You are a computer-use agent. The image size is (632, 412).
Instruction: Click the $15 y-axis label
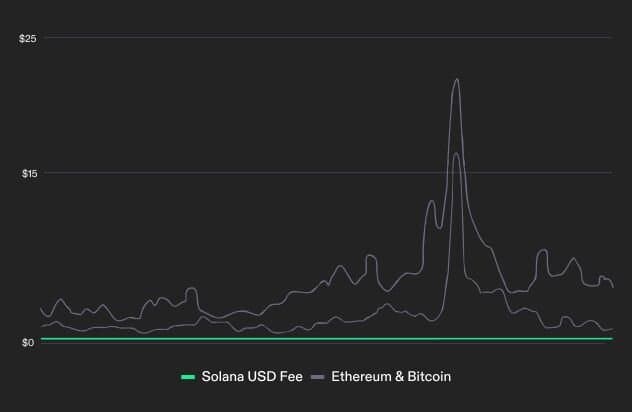(x=28, y=174)
